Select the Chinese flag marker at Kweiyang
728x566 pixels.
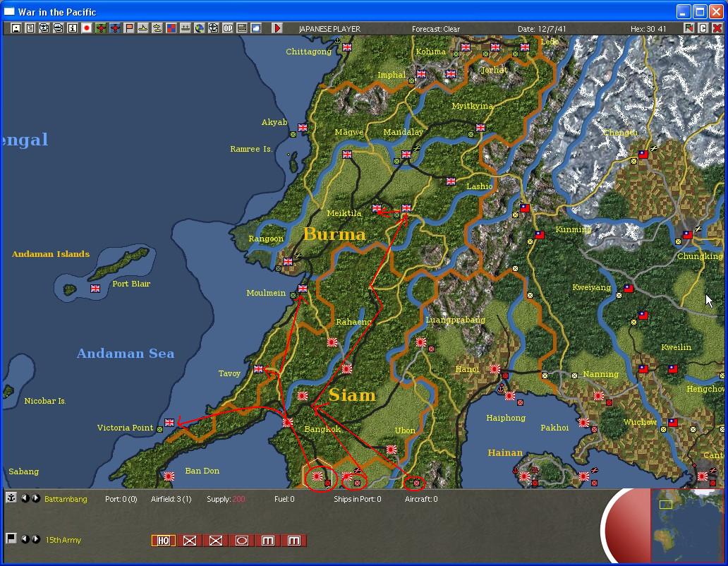[629, 289]
